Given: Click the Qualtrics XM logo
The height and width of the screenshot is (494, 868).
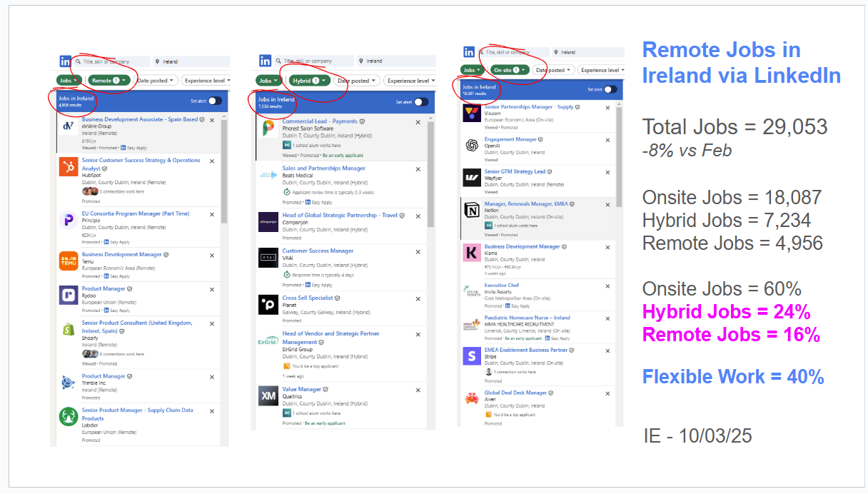Looking at the screenshot, I should coord(268,396).
